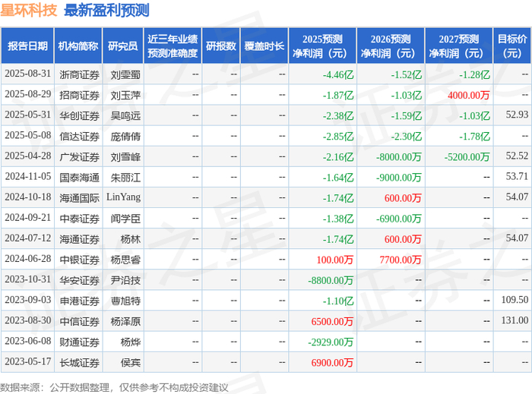The height and width of the screenshot is (394, 532).
Task: Click 中信证券 institution cell
Action: [79, 322]
